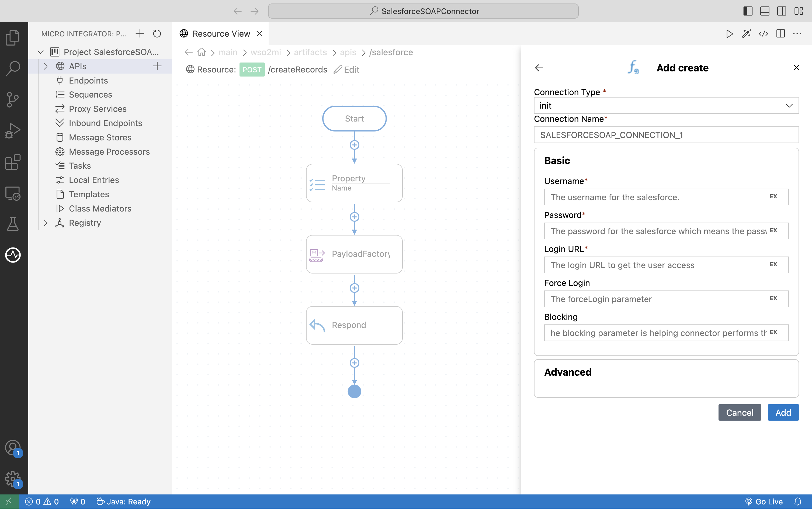Open the Testing flask view
Image resolution: width=812 pixels, height=509 pixels.
click(13, 224)
